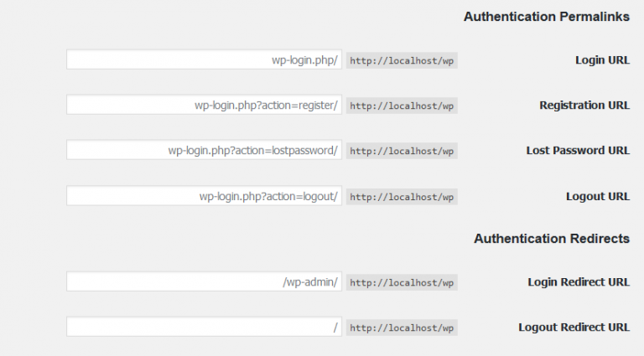Click the localhost prefix beside Logout Redirect URL
644x356 pixels.
tap(402, 328)
